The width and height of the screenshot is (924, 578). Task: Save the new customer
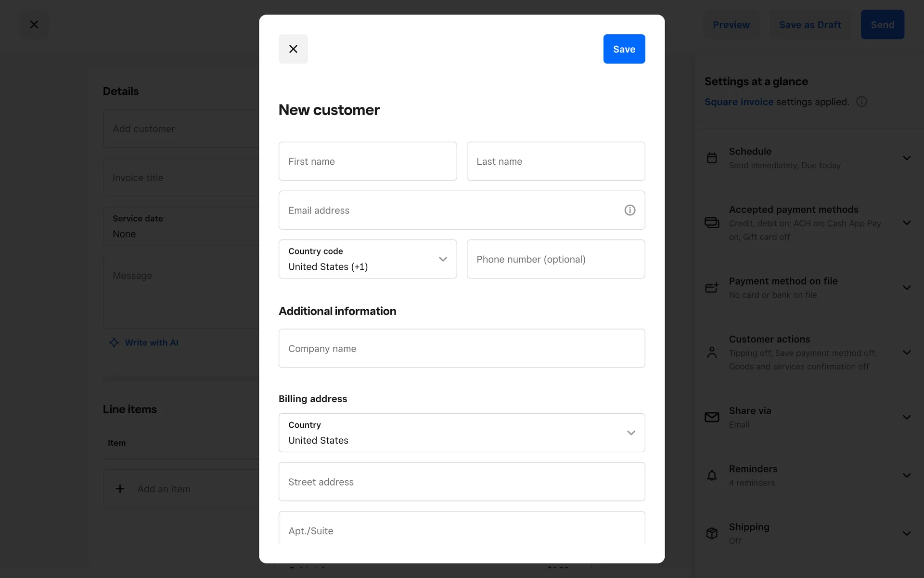coord(624,49)
